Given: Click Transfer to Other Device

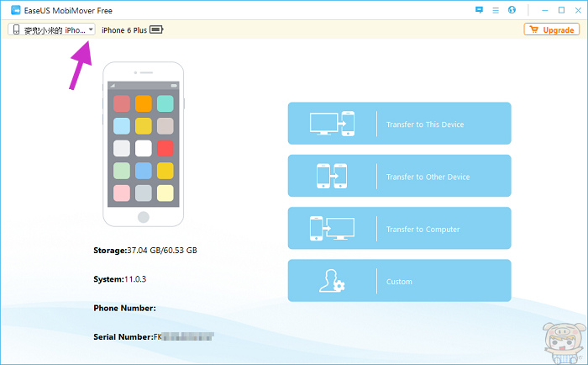Looking at the screenshot, I should pos(399,176).
